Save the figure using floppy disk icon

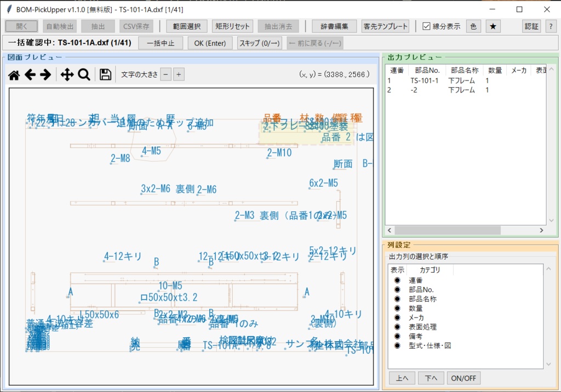coord(105,75)
